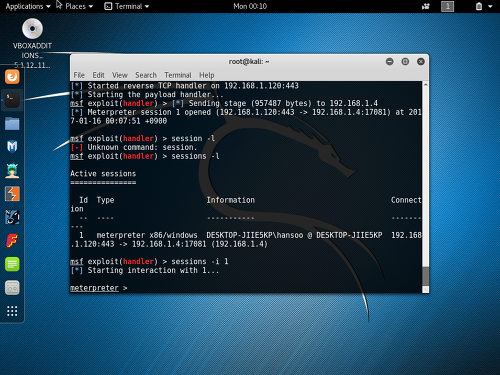500x375 pixels.
Task: Open the power and battery system menu
Action: click(x=484, y=6)
